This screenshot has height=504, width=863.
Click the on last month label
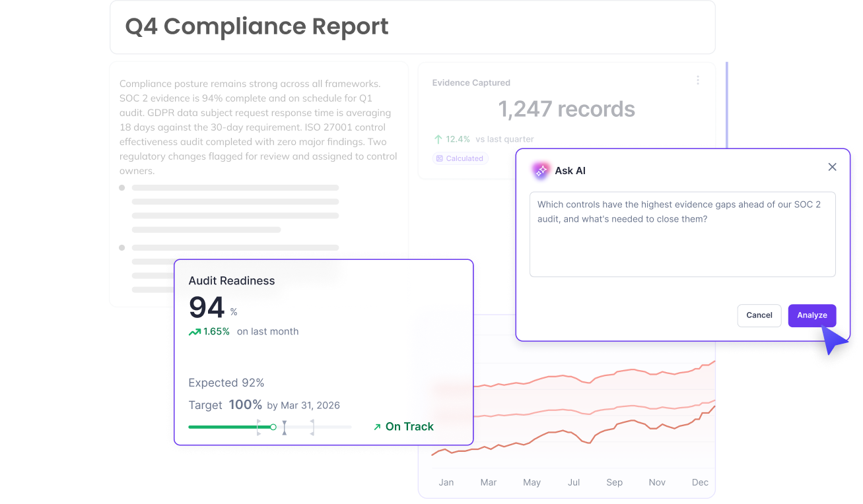[267, 332]
